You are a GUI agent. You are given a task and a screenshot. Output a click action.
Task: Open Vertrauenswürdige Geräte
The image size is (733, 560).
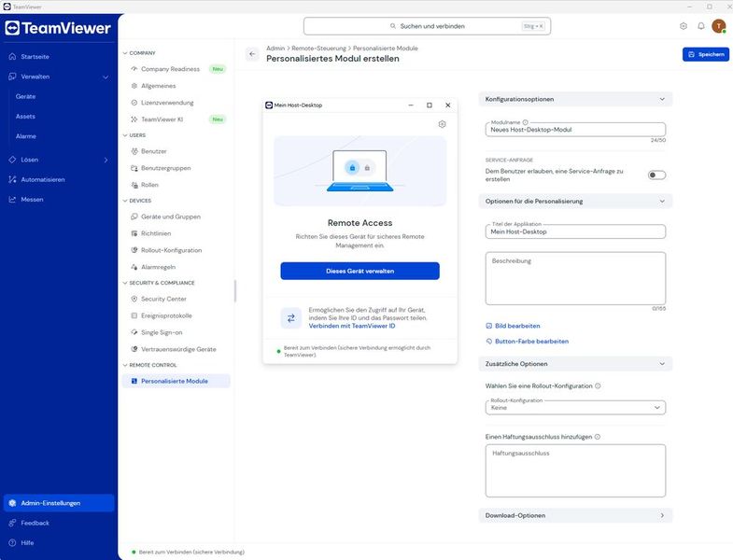point(178,349)
